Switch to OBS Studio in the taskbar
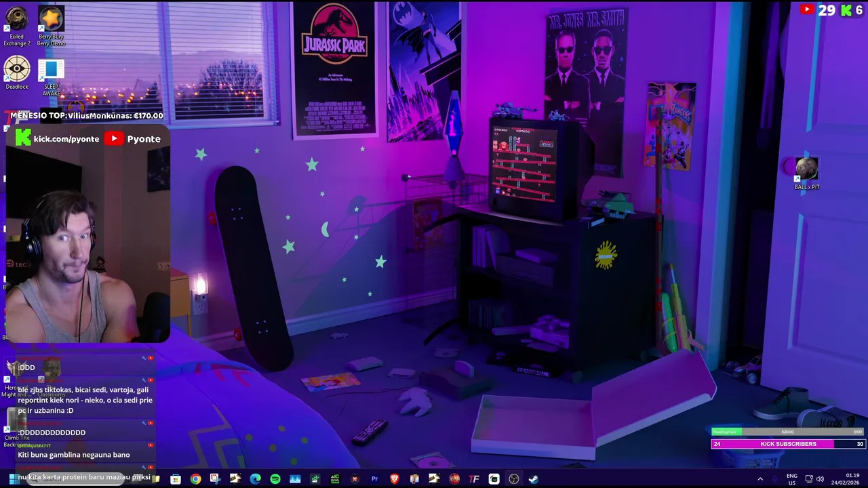Screen dimensions: 868x488 (x=514, y=479)
